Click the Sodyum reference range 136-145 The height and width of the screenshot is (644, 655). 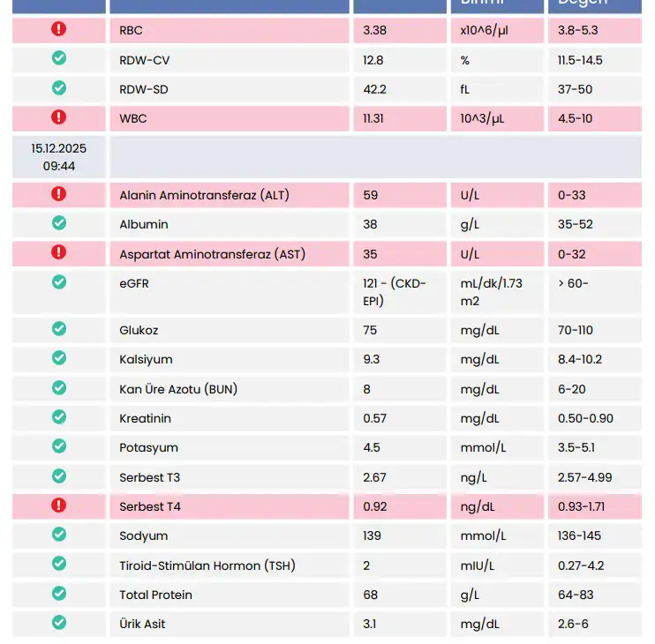579,536
